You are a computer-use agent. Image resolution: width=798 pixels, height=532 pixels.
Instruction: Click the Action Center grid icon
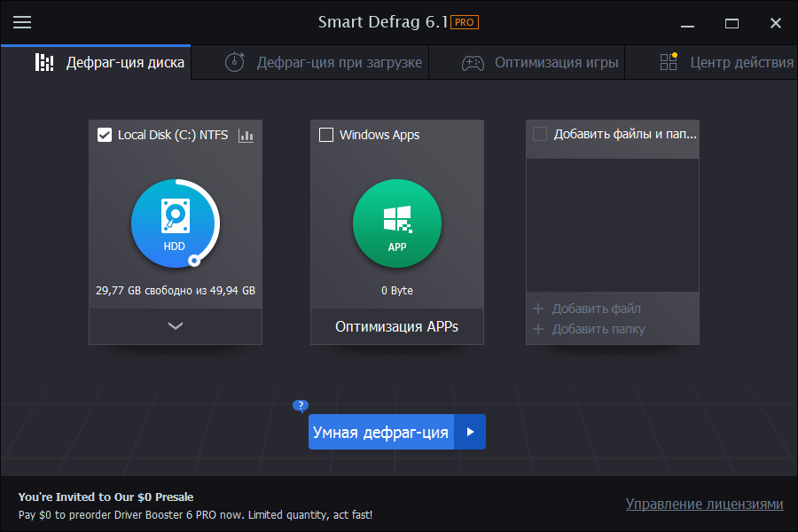tap(667, 62)
